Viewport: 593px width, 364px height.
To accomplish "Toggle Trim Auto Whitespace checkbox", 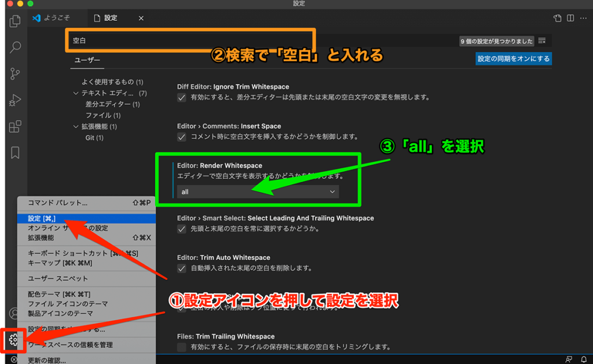I will [181, 269].
